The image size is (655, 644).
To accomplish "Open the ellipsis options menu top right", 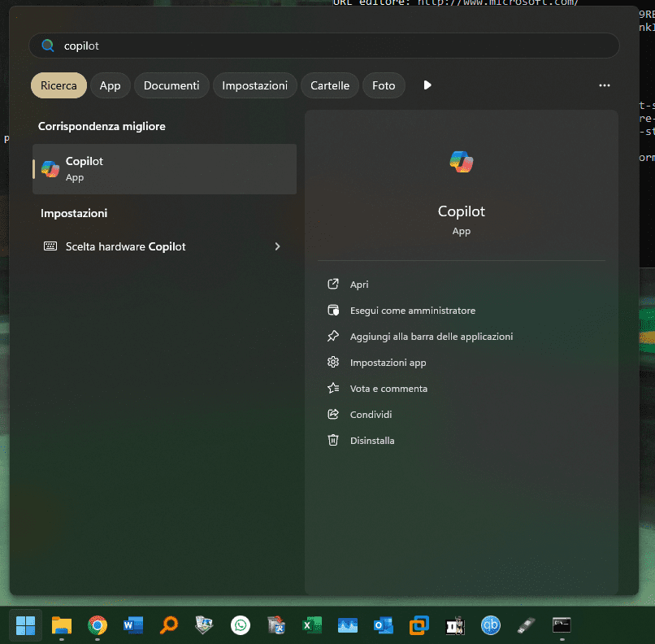I will 604,85.
